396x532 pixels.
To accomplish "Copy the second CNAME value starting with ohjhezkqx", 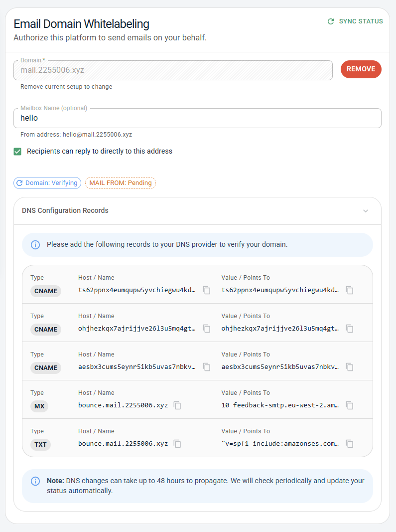I will 350,329.
